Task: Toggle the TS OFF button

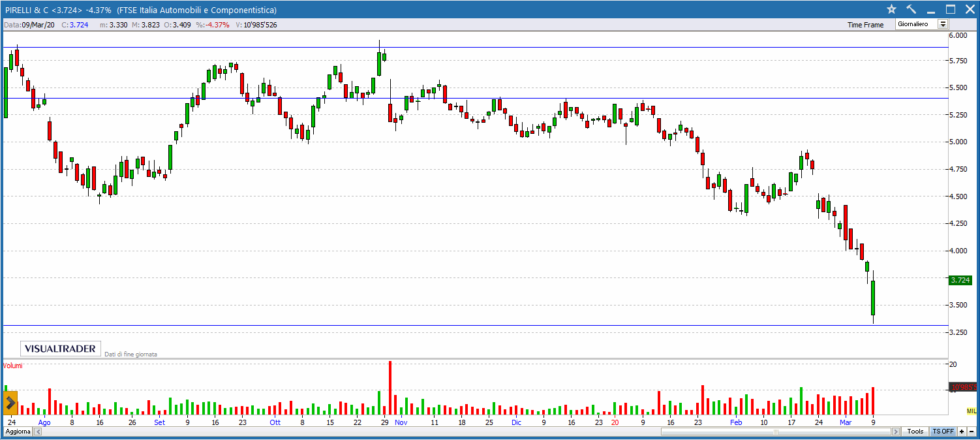Action: coord(943,432)
